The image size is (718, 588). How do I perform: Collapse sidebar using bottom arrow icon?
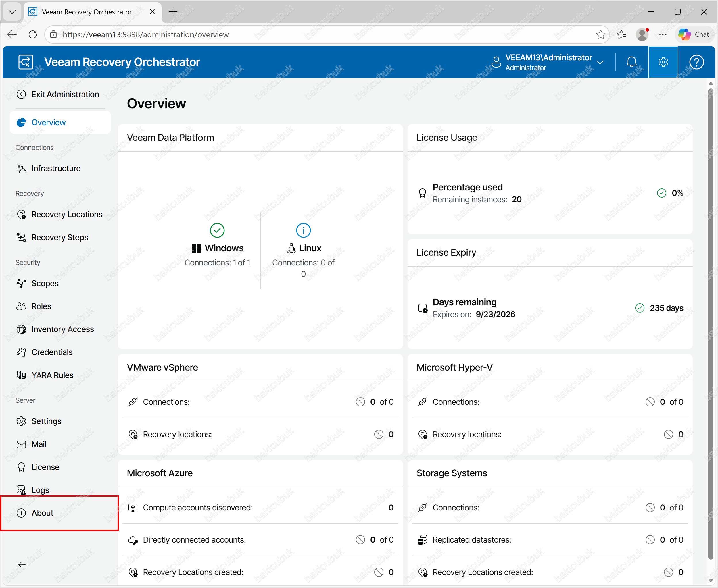click(x=21, y=564)
